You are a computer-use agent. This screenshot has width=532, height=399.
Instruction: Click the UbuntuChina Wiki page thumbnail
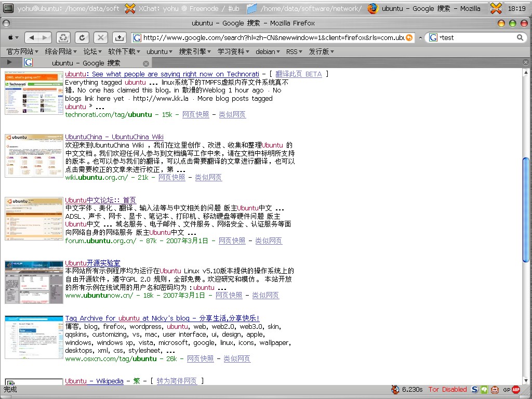[34, 156]
